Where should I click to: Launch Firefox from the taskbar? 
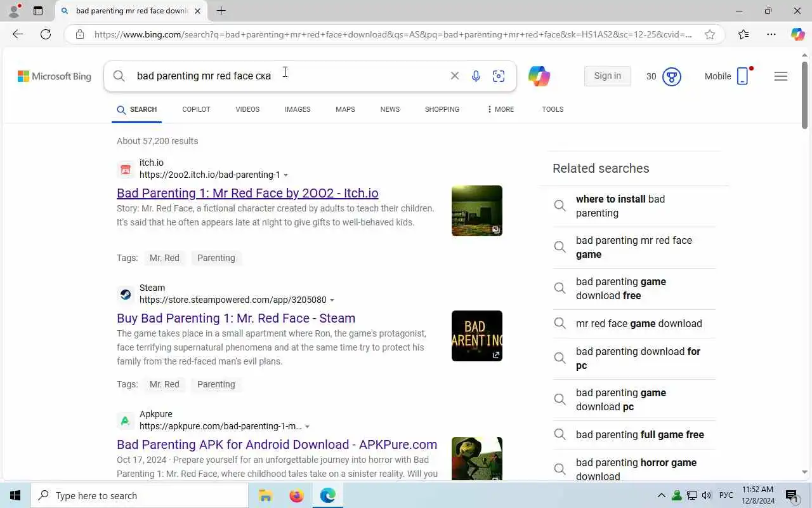[296, 495]
